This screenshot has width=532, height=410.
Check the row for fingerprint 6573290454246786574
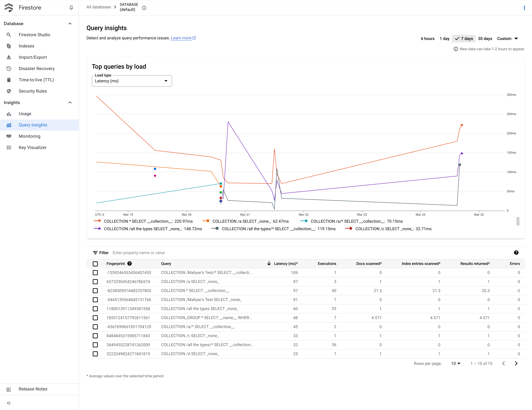point(95,282)
